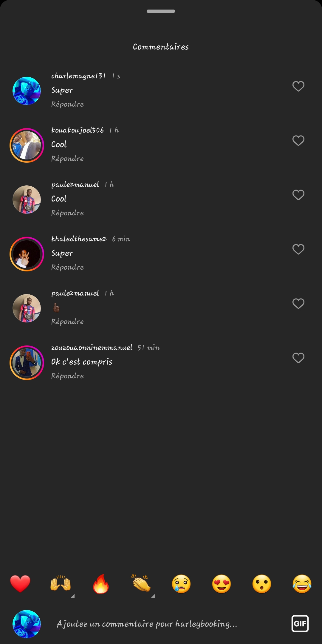Add the crying face emoji
The image size is (322, 644).
pos(181,583)
